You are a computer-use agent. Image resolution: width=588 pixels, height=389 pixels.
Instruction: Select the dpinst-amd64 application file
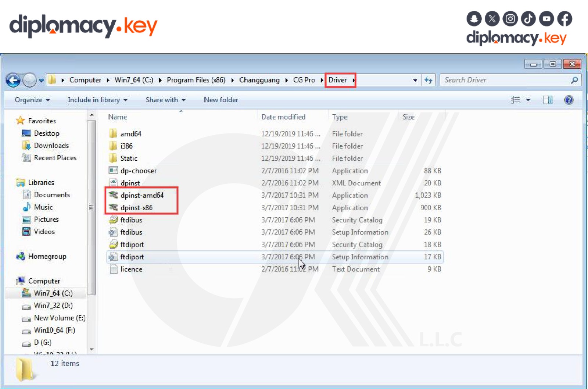(142, 195)
